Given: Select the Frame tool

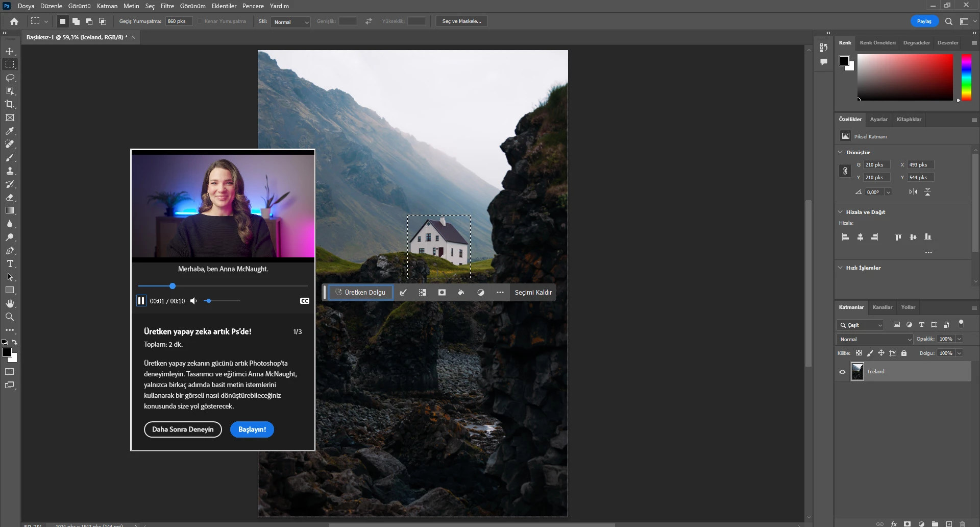Looking at the screenshot, I should tap(10, 117).
